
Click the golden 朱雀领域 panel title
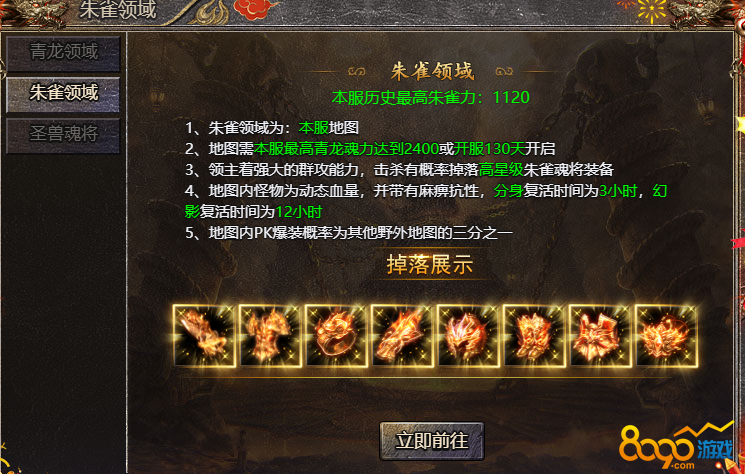tap(432, 72)
